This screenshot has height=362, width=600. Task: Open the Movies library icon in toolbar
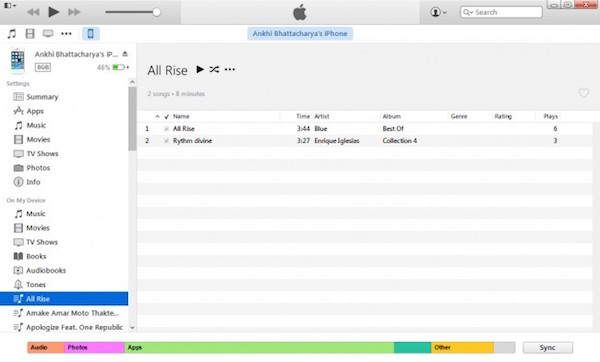click(30, 34)
